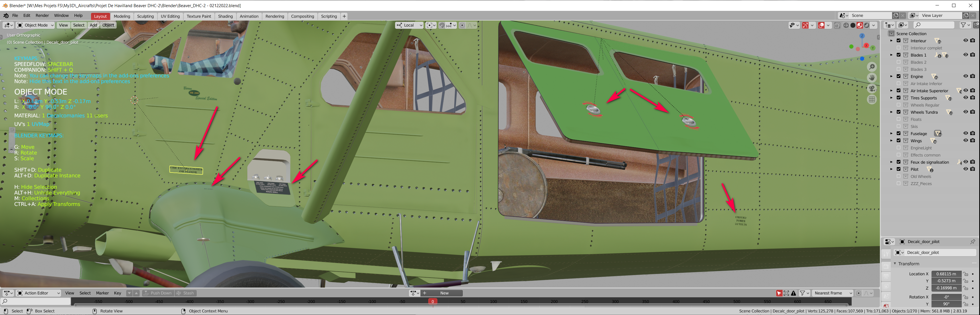Viewport: 980px width, 315px height.
Task: Open Nearest Frame snap dropdown
Action: click(x=832, y=293)
